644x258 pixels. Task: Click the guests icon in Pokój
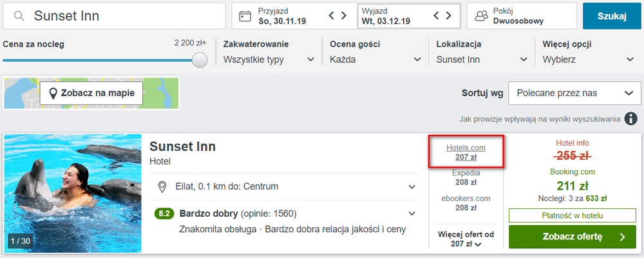pos(481,16)
